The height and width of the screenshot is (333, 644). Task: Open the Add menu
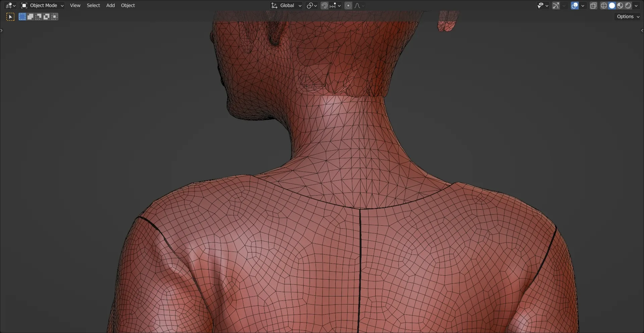pyautogui.click(x=110, y=5)
